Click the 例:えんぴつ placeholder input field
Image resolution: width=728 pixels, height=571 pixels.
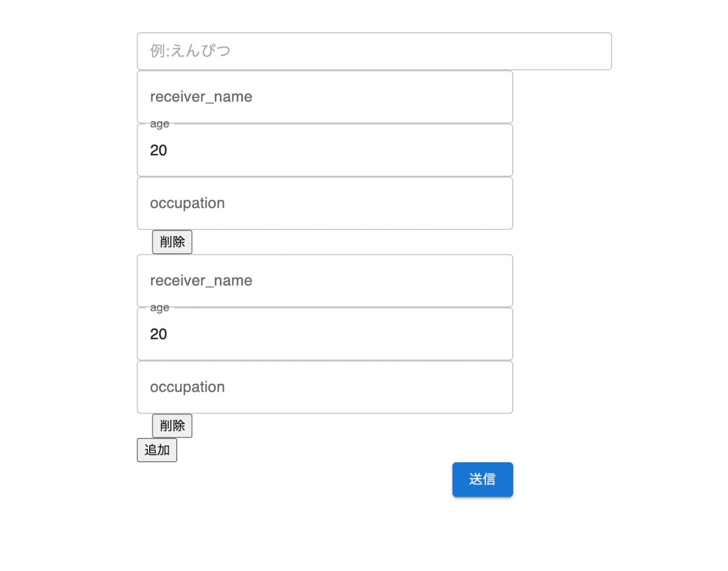click(x=374, y=51)
